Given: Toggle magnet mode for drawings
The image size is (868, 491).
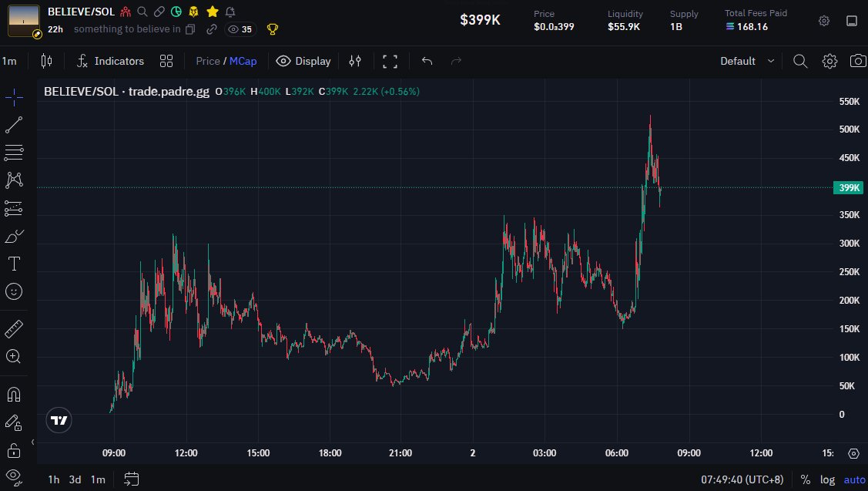Looking at the screenshot, I should tap(14, 395).
